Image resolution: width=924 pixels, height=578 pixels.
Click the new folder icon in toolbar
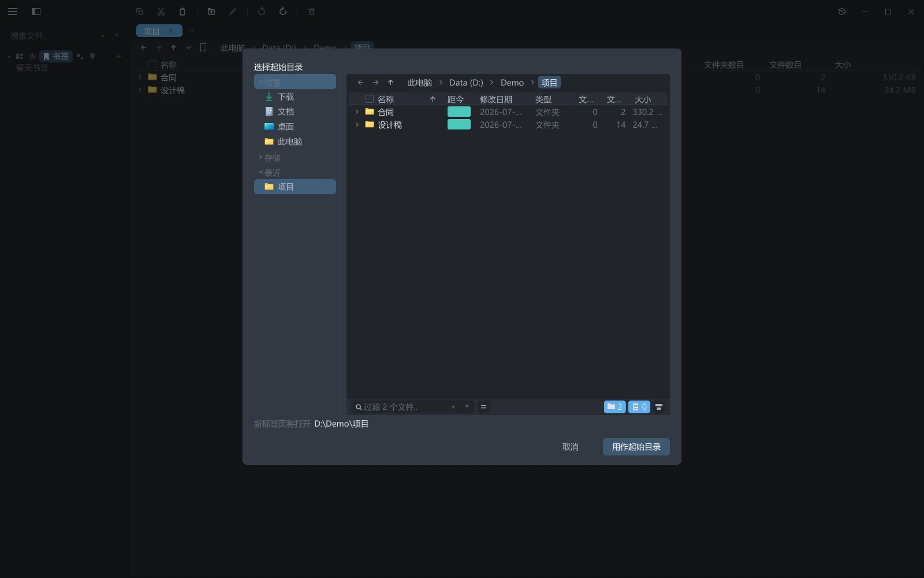(211, 12)
